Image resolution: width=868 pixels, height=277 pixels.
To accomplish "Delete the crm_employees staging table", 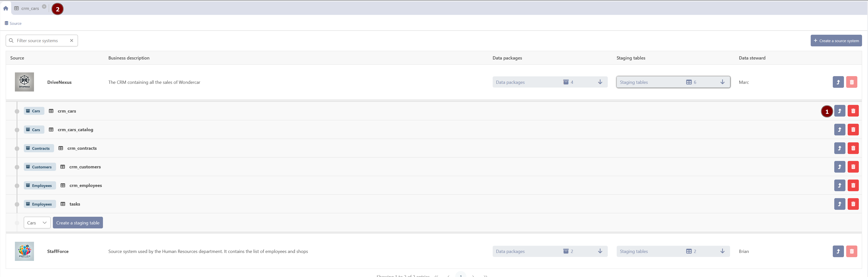I will pos(853,185).
